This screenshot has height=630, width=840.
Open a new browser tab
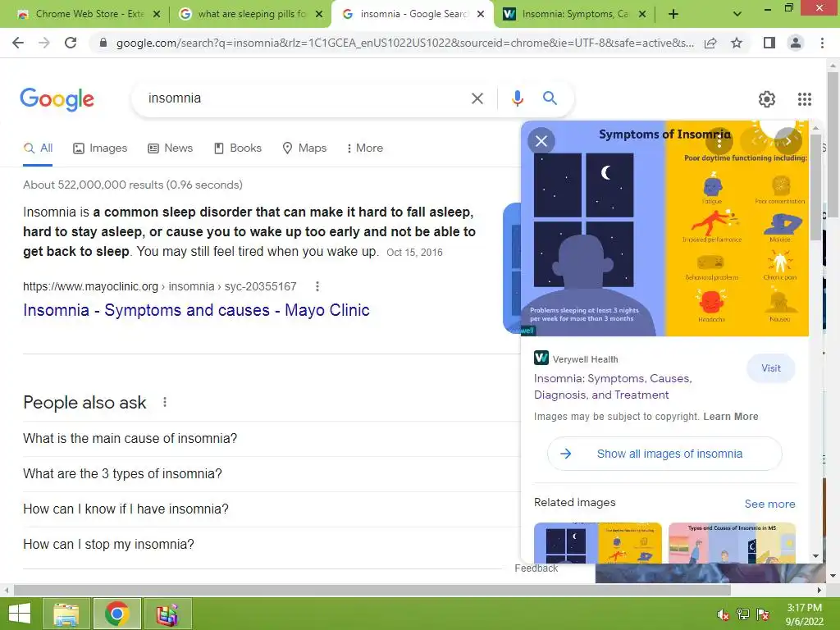[673, 14]
